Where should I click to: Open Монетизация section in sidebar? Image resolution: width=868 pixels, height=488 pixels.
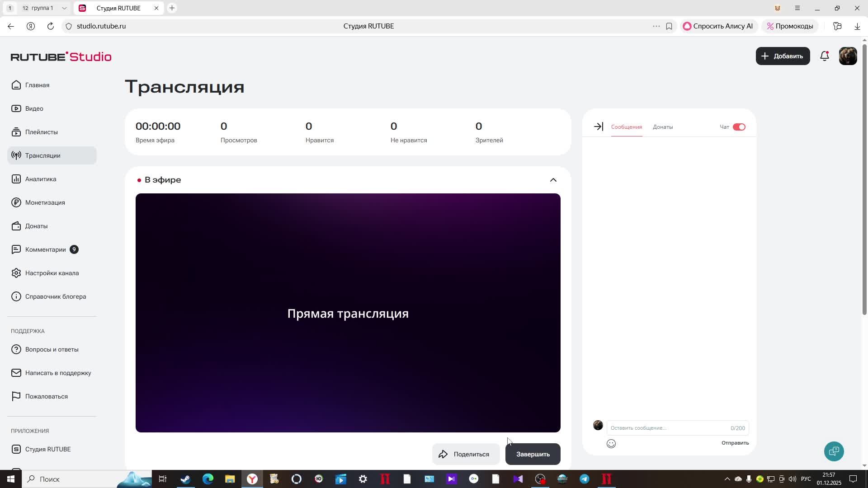coord(45,202)
